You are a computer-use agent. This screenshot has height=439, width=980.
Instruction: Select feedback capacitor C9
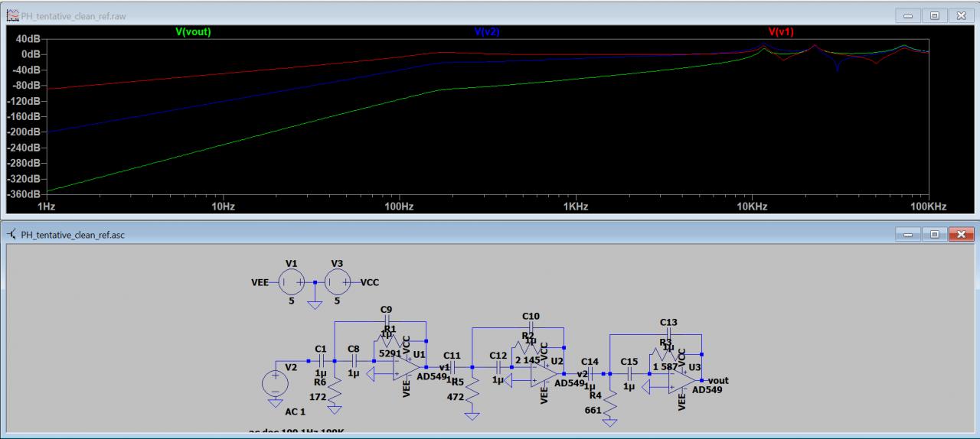pyautogui.click(x=387, y=321)
